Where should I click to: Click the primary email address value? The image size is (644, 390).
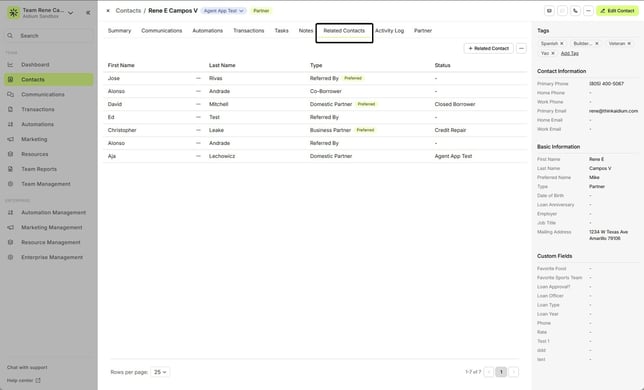(x=613, y=111)
